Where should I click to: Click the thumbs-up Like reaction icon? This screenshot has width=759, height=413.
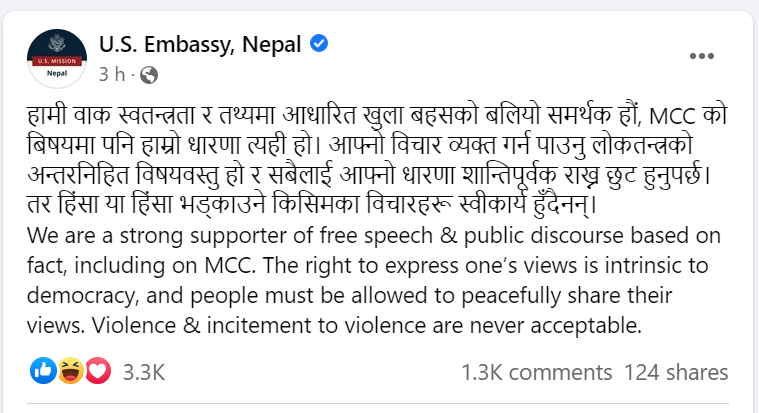point(43,371)
